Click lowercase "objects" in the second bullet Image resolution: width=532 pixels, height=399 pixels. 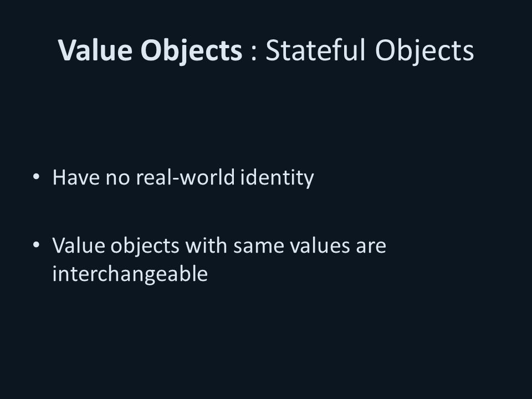[145, 246]
